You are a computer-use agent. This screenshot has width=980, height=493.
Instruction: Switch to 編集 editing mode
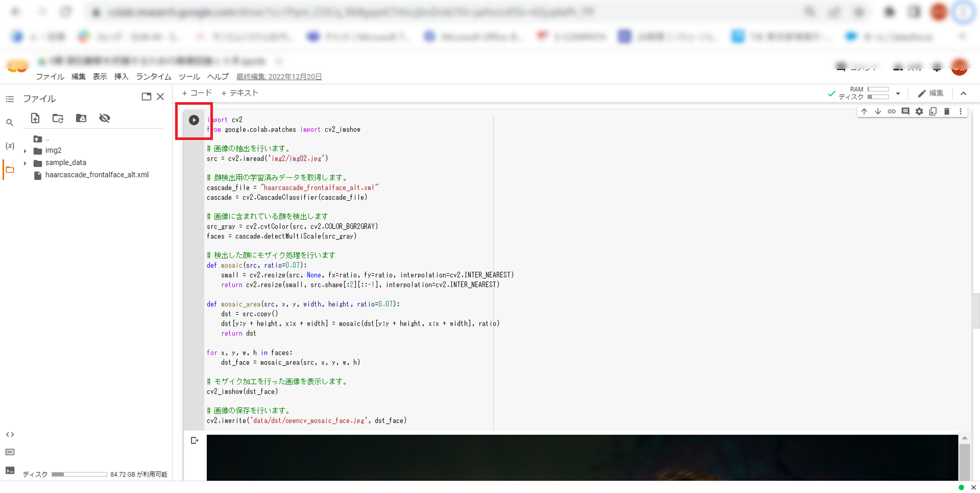931,93
